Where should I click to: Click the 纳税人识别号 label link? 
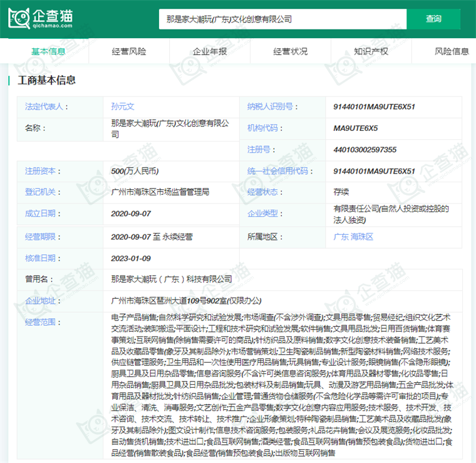coord(270,107)
